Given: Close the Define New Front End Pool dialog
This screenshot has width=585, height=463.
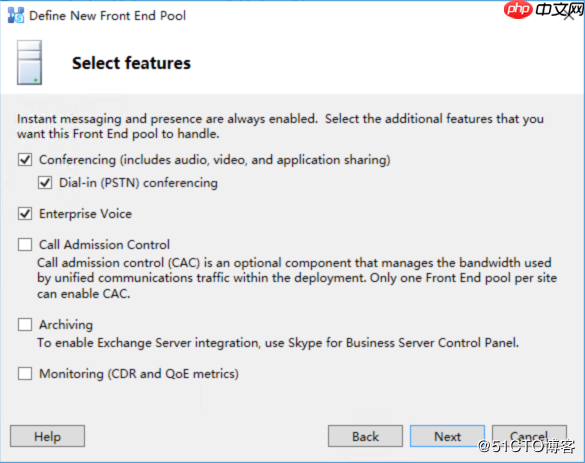Looking at the screenshot, I should (569, 15).
